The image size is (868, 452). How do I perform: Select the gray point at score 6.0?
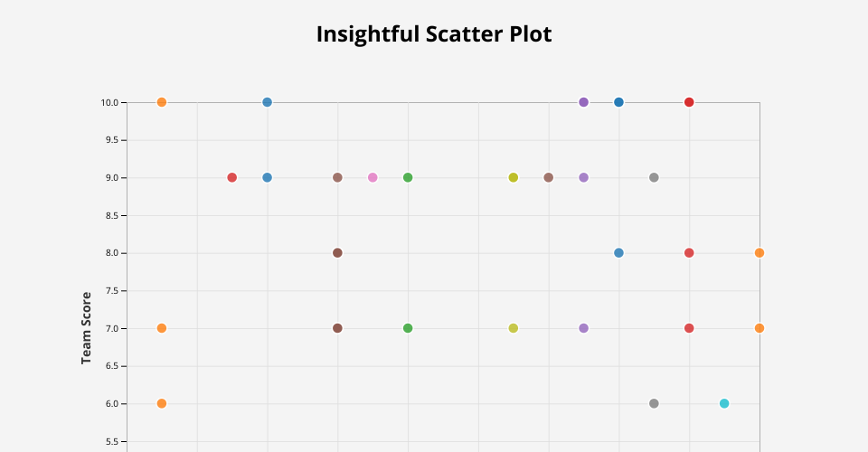point(654,403)
